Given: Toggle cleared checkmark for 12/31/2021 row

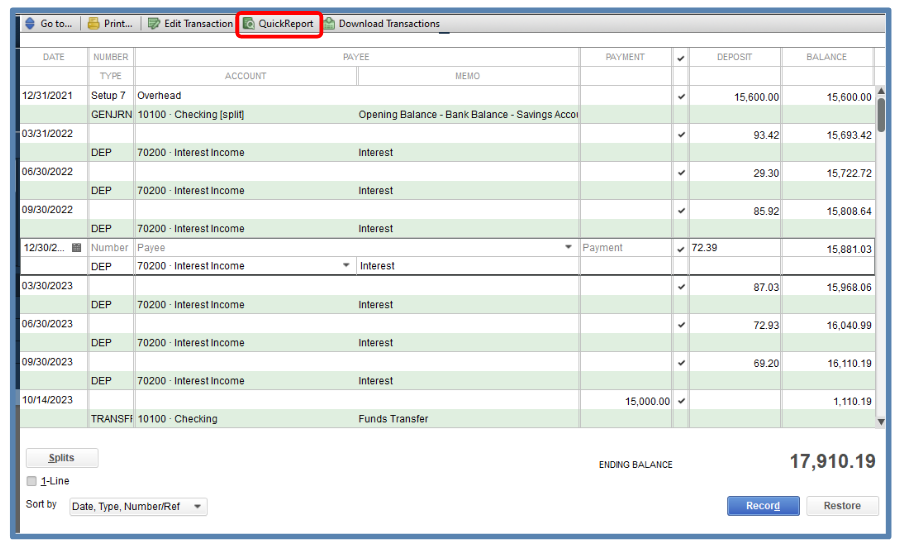Looking at the screenshot, I should 681,97.
